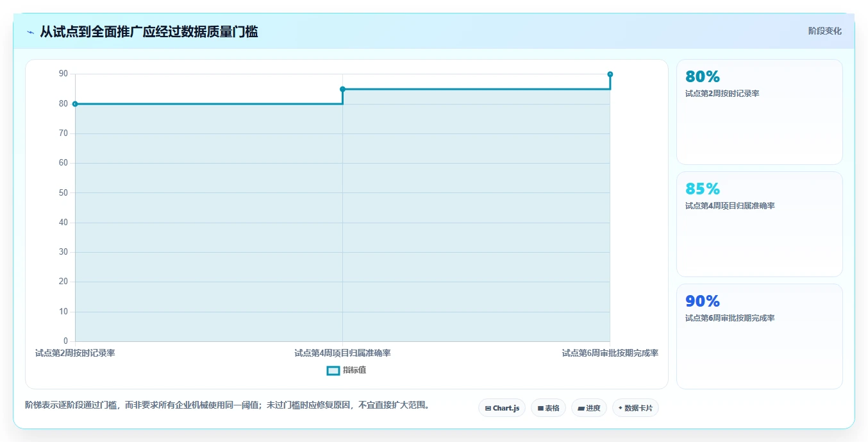Viewport: 868px width, 442px height.
Task: Click the Chart.js tag pill
Action: pos(502,408)
